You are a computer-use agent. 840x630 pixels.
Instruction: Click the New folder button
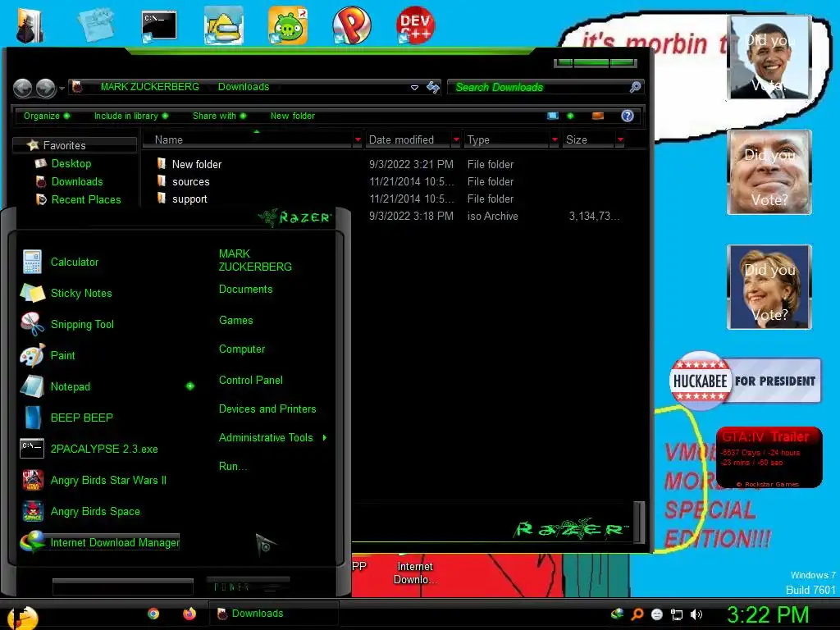(x=293, y=116)
